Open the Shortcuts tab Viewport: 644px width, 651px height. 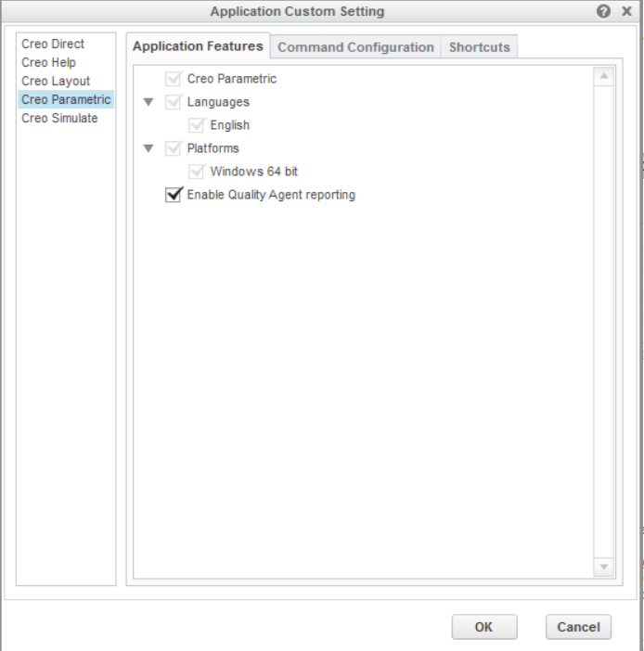(x=479, y=47)
